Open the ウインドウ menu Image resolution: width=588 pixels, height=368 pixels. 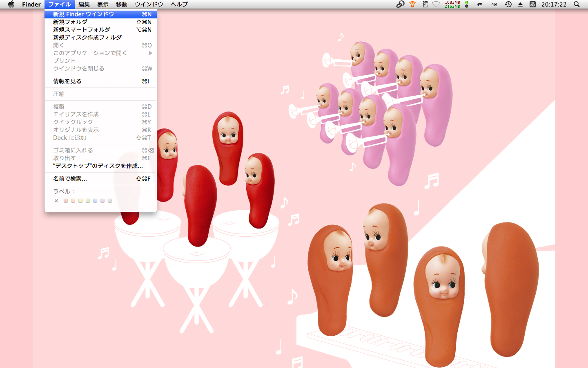149,4
